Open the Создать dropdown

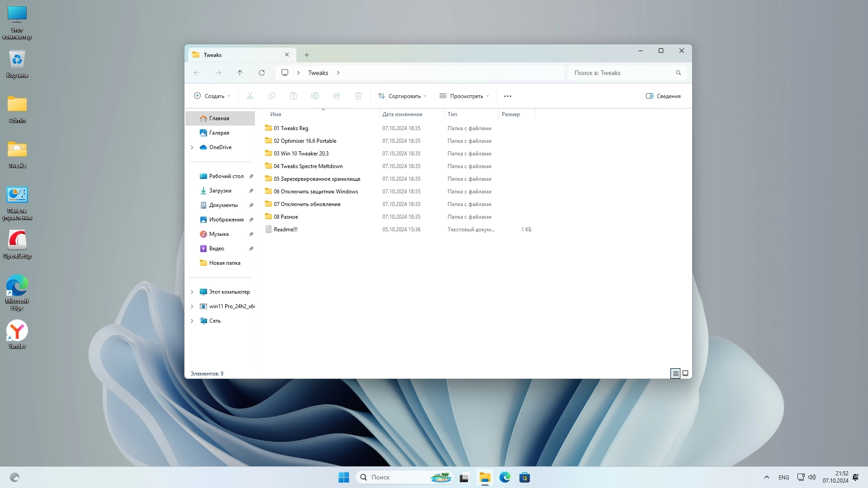pyautogui.click(x=212, y=96)
